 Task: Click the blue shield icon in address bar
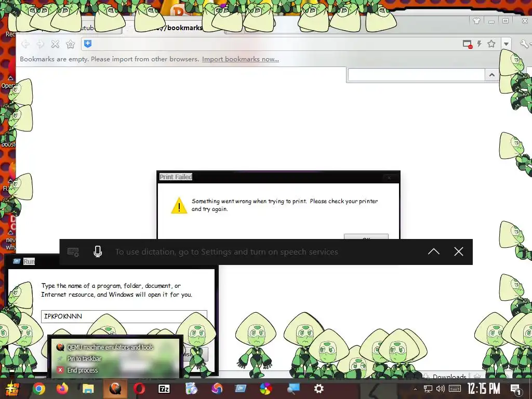(x=88, y=44)
